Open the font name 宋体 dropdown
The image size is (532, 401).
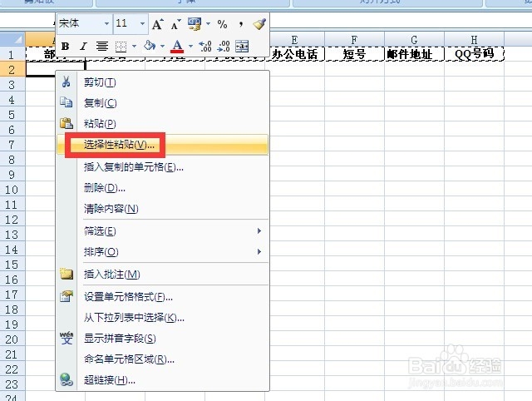(106, 24)
